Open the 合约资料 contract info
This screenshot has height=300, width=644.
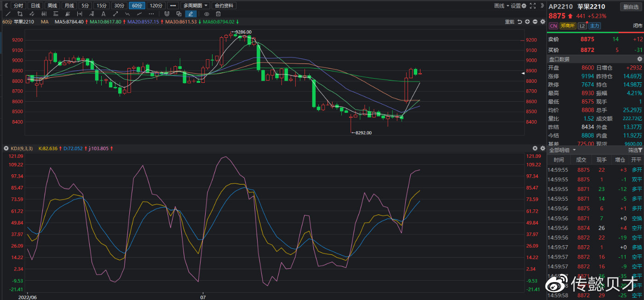[224, 6]
